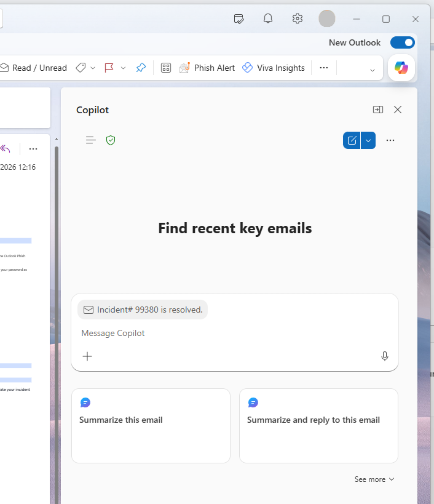The height and width of the screenshot is (504, 434).
Task: Open Viva Insights add-in
Action: coord(273,68)
